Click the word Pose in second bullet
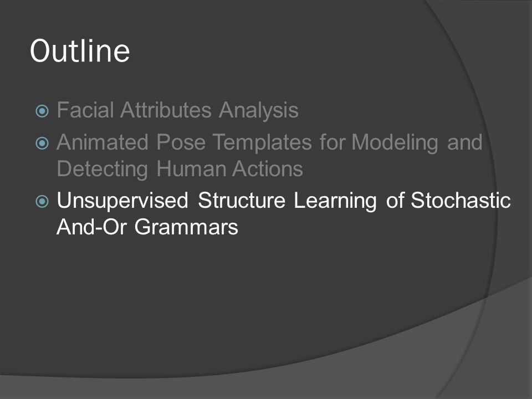 pos(181,142)
